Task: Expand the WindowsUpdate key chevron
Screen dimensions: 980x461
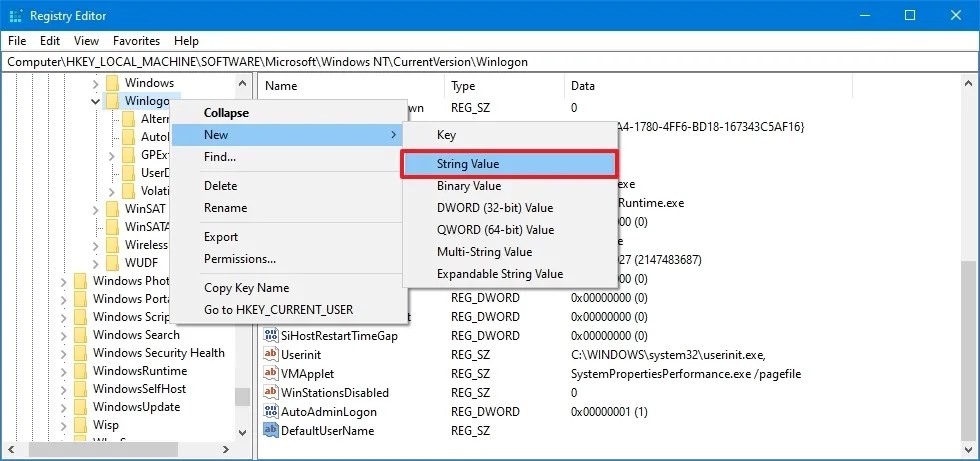Action: point(64,407)
